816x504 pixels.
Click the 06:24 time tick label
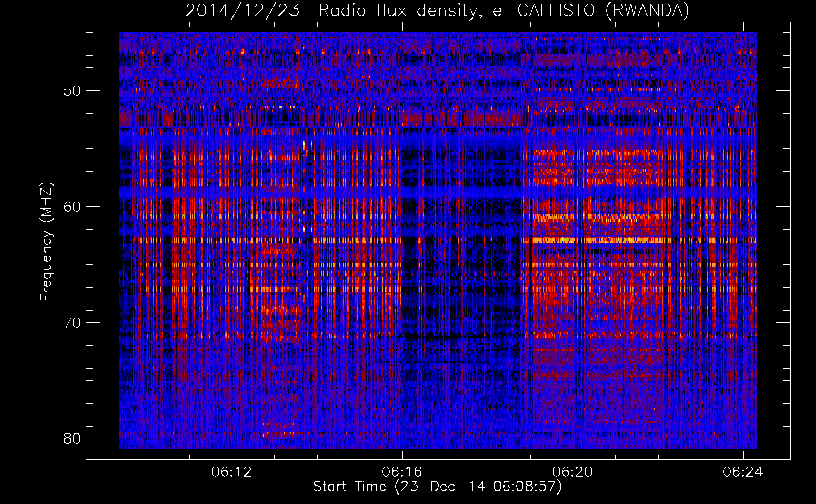click(x=742, y=472)
